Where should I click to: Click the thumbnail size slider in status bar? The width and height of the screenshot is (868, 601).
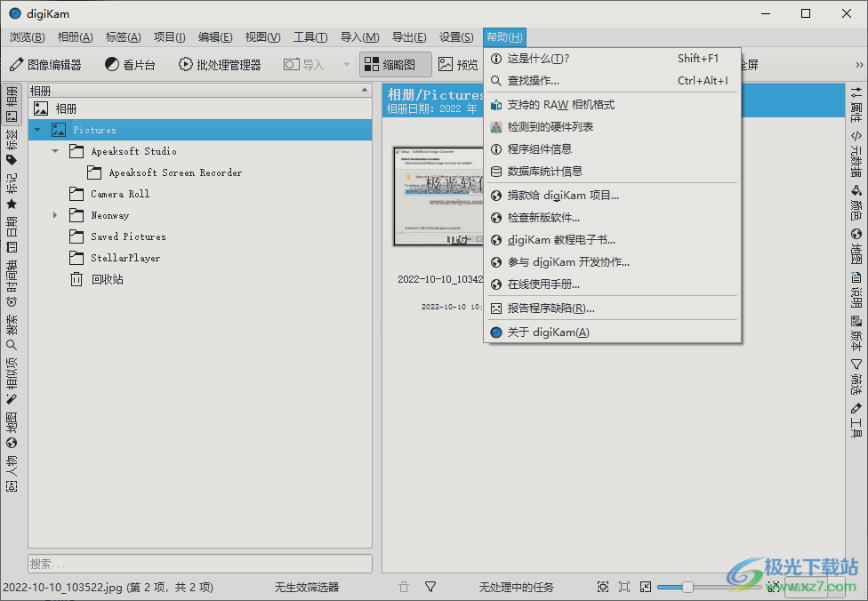(687, 587)
